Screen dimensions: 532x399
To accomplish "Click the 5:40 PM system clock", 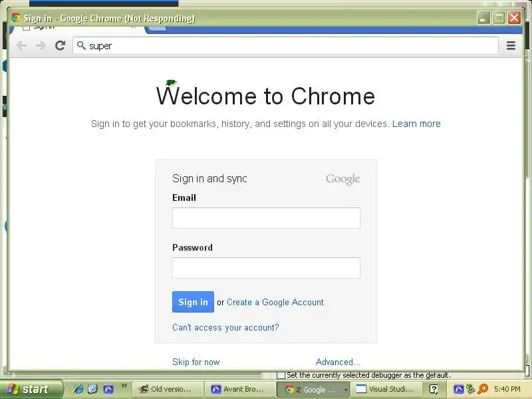I will coord(507,389).
